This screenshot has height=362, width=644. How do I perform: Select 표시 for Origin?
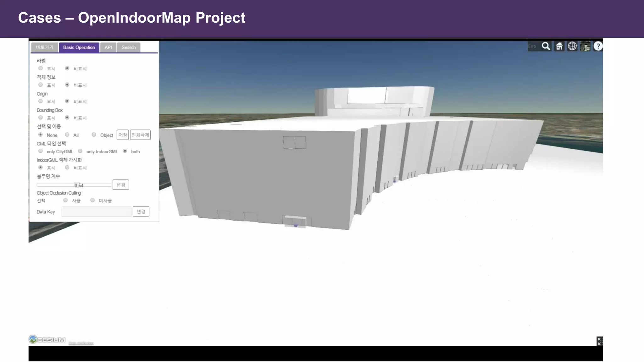(41, 101)
